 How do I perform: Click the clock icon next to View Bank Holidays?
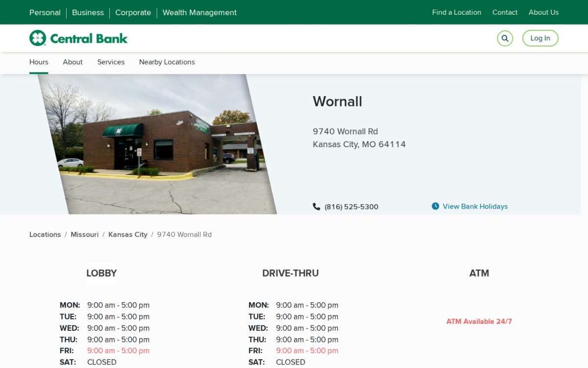(435, 206)
